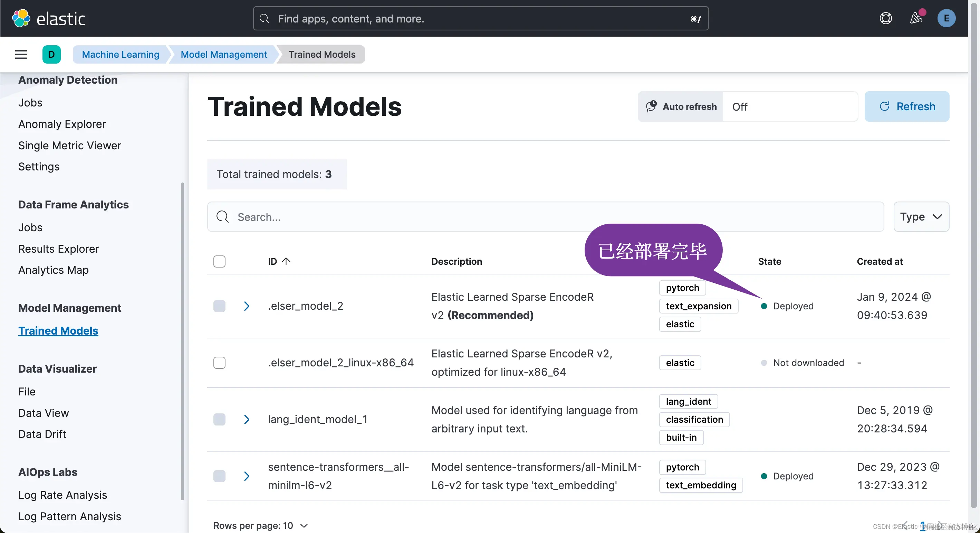
Task: Open the help lifebuoy icon
Action: (x=886, y=18)
